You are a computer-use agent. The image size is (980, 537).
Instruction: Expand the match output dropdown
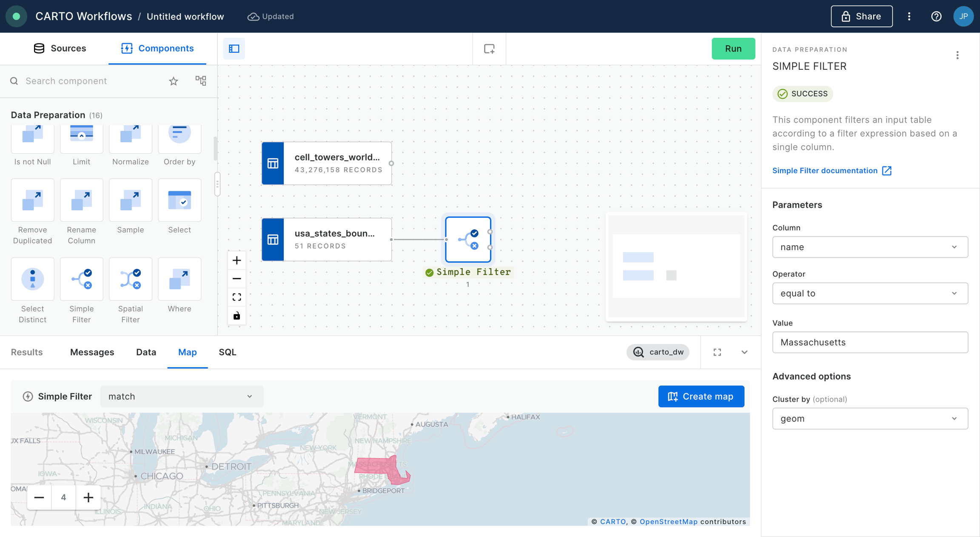point(182,397)
